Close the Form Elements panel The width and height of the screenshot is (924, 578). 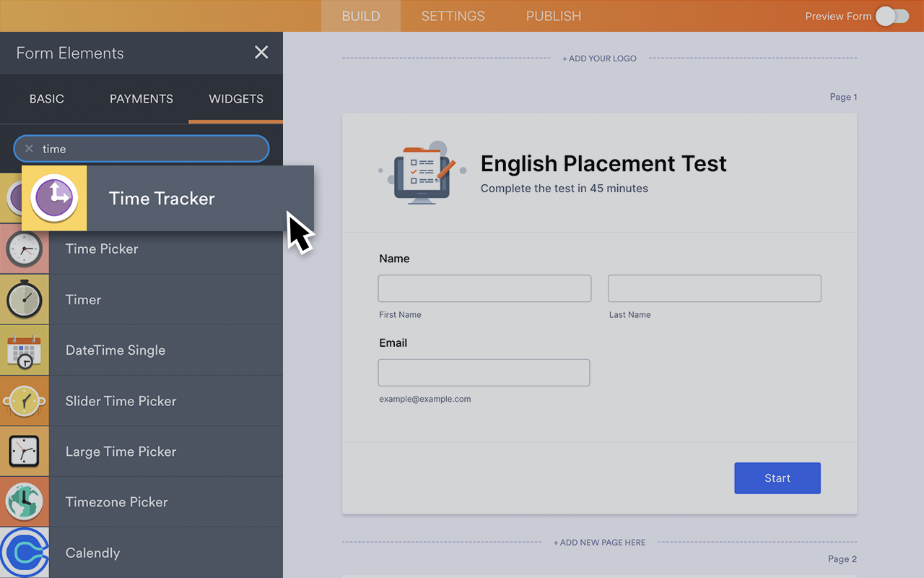click(261, 52)
